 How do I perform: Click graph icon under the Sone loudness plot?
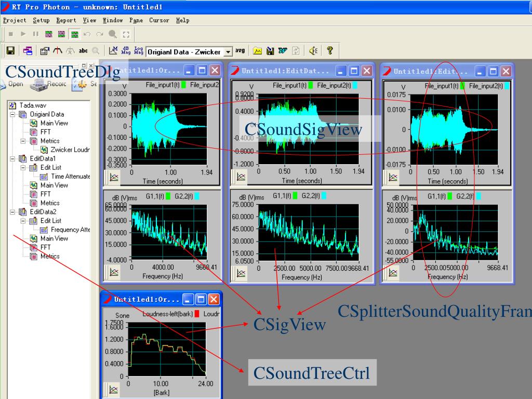(114, 390)
